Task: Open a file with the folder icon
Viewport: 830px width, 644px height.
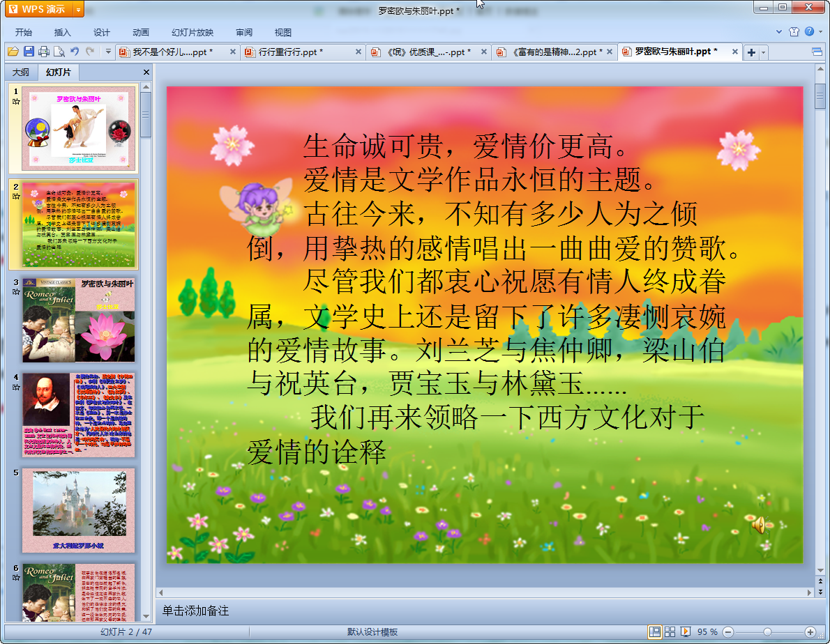Action: point(13,52)
